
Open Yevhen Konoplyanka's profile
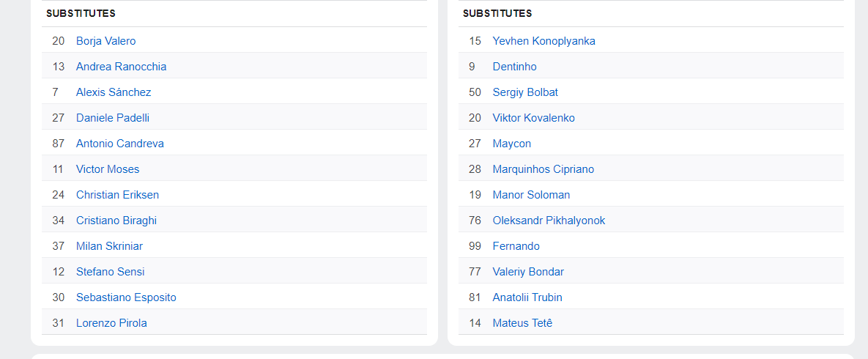pos(544,41)
